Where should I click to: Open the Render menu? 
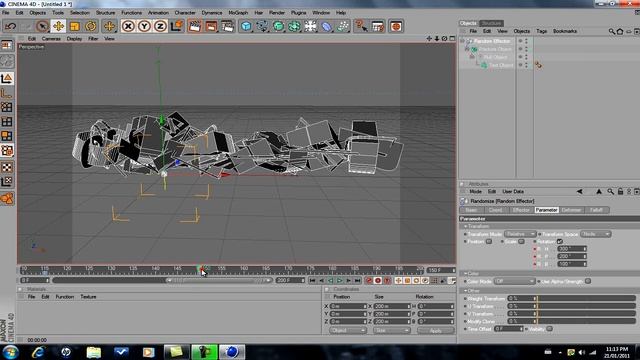(277, 13)
